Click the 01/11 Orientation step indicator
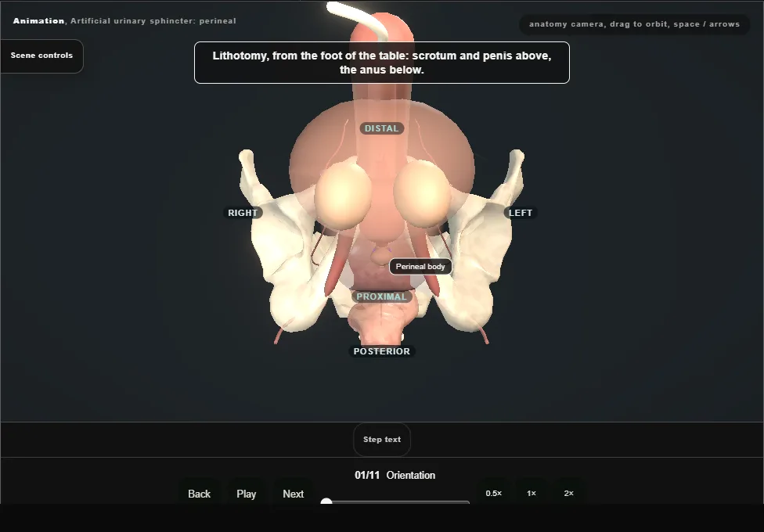This screenshot has height=532, width=764. 395,475
